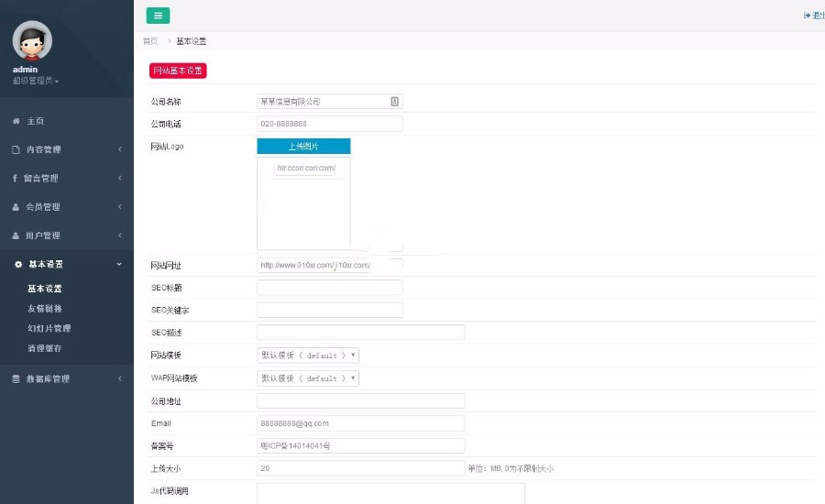Click the gear icon beside 基本设置 menu
This screenshot has width=825, height=504.
pyautogui.click(x=18, y=264)
